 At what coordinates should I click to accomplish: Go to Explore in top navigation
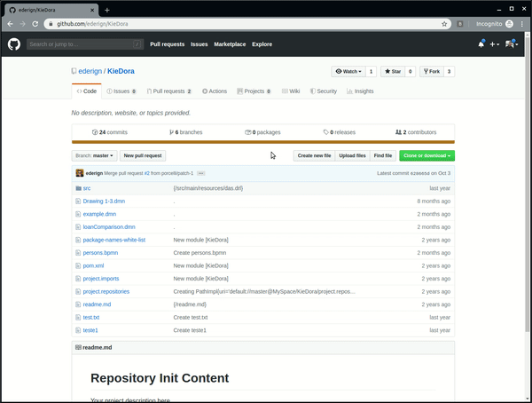[262, 44]
